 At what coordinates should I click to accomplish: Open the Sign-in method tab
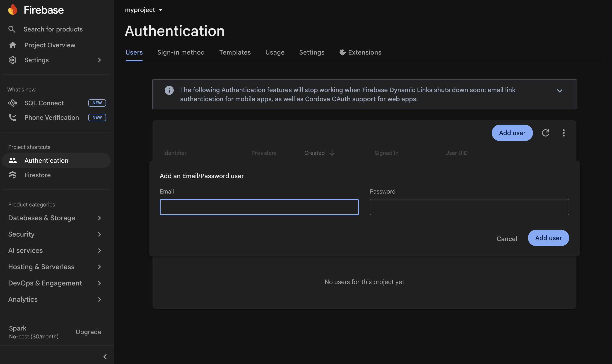(181, 52)
